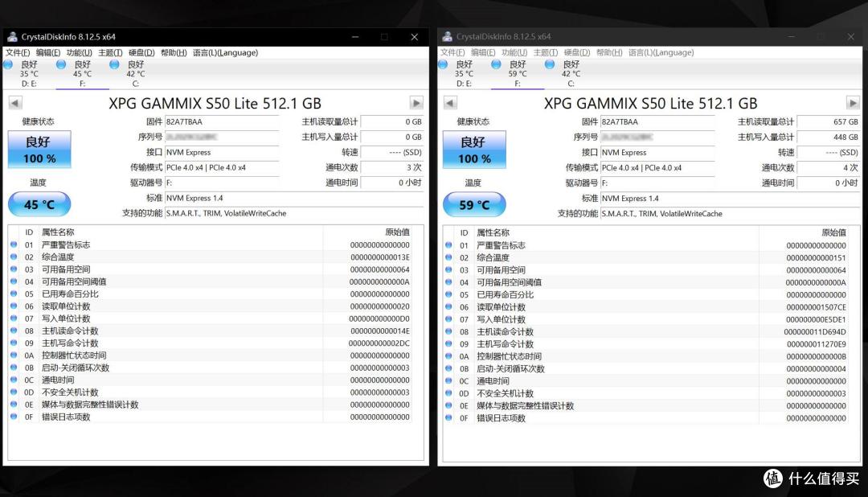Select raw value 000000001507CE in right window
The height and width of the screenshot is (497, 868).
click(x=816, y=307)
